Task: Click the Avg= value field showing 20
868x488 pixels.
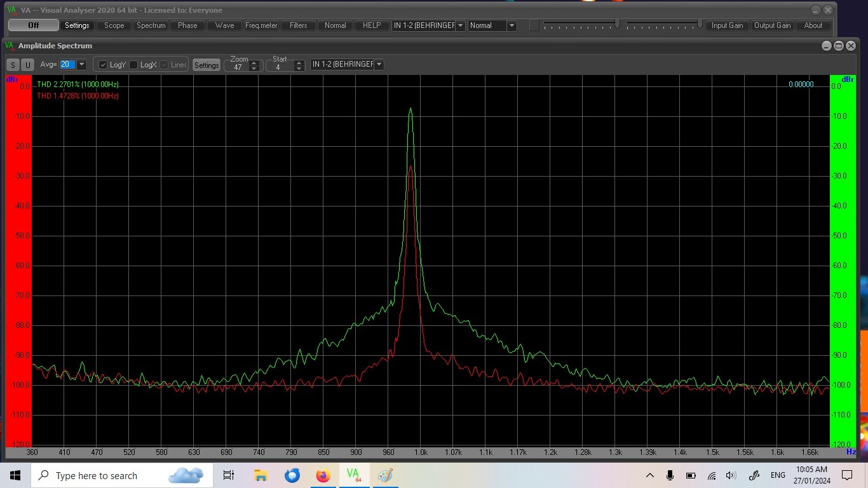Action: point(67,64)
